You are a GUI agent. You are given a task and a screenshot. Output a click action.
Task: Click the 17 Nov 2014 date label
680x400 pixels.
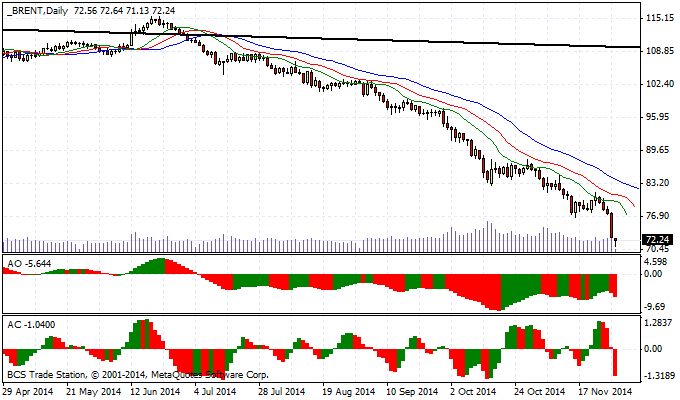click(x=605, y=391)
